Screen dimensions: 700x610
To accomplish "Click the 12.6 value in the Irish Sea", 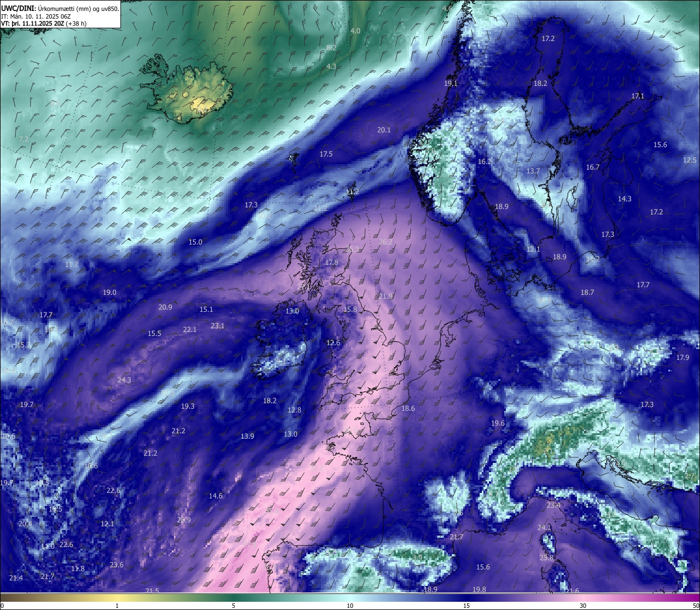I will 333,342.
